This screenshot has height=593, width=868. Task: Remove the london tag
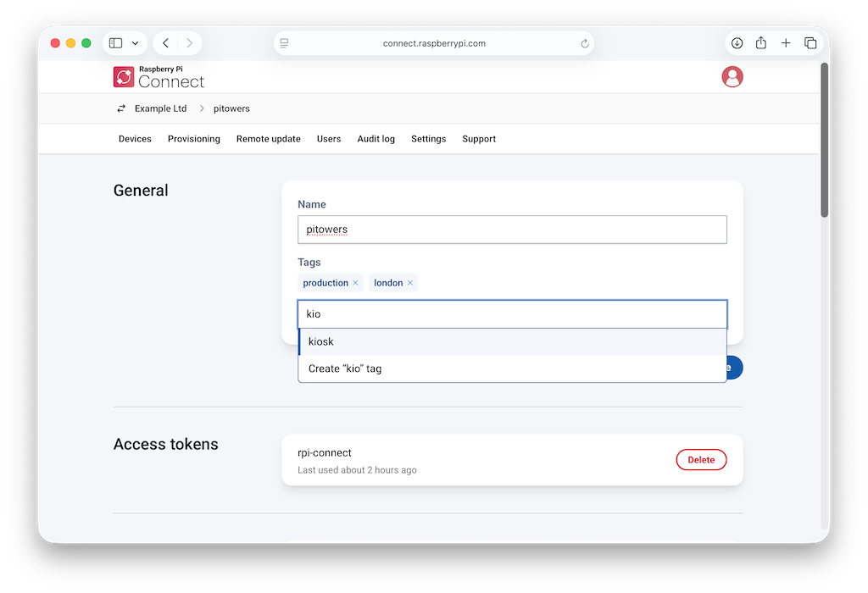[410, 283]
